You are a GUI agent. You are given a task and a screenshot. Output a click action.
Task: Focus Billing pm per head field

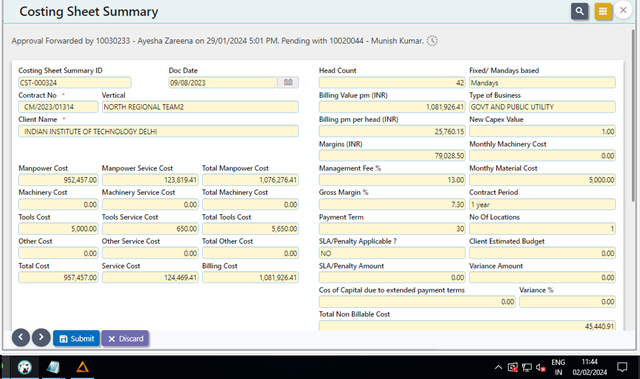click(x=392, y=131)
